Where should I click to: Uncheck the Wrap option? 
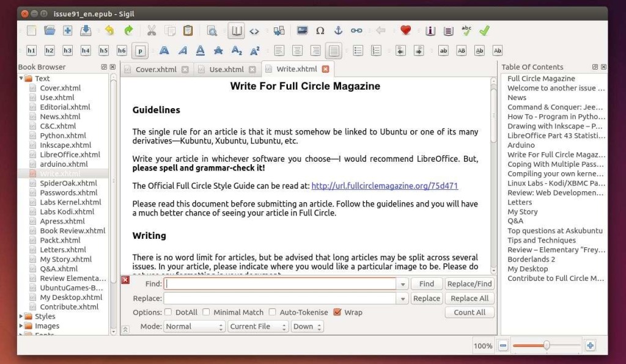point(337,312)
